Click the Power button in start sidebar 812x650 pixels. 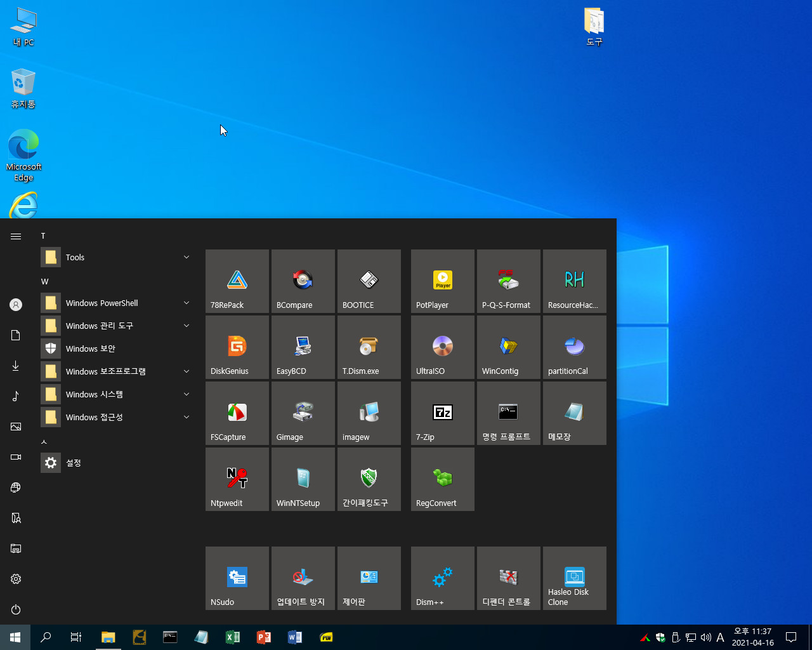pos(16,609)
